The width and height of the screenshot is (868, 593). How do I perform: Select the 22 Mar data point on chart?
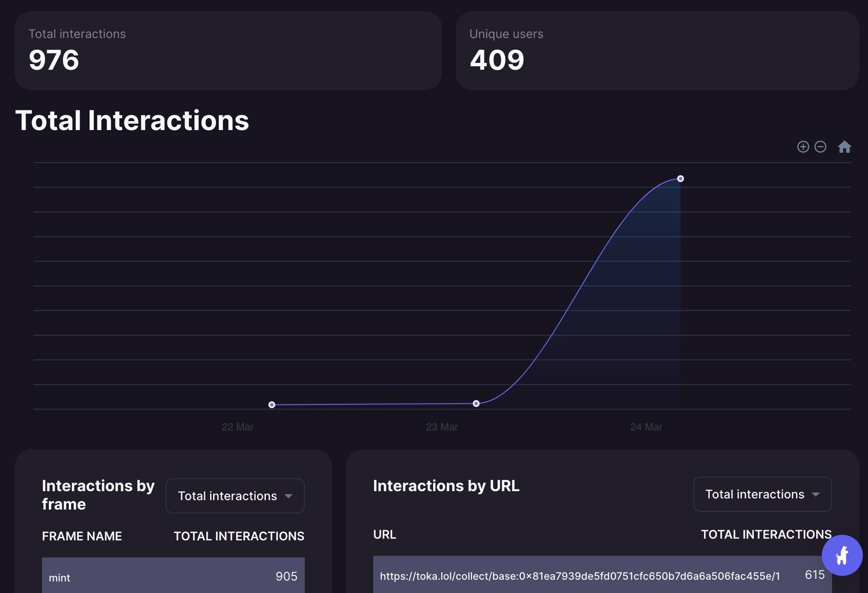tap(272, 404)
